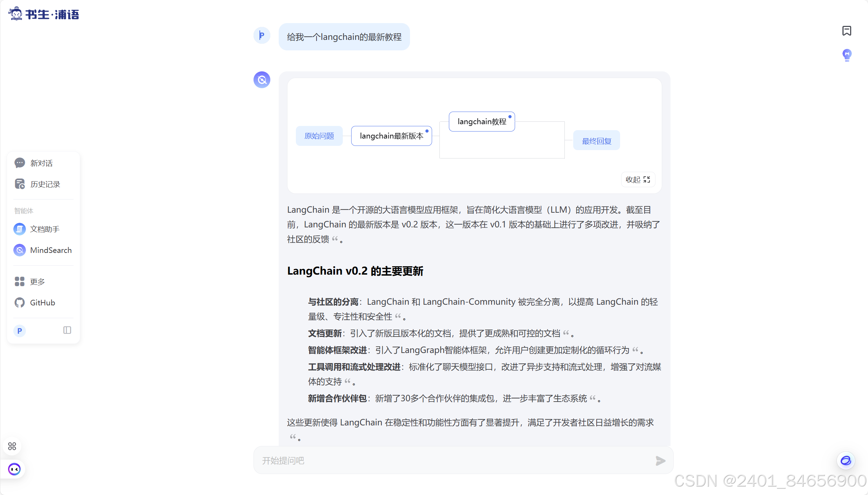Screen dimensions: 868x495
Task: Click the user avatar P in sidebar
Action: (x=20, y=331)
